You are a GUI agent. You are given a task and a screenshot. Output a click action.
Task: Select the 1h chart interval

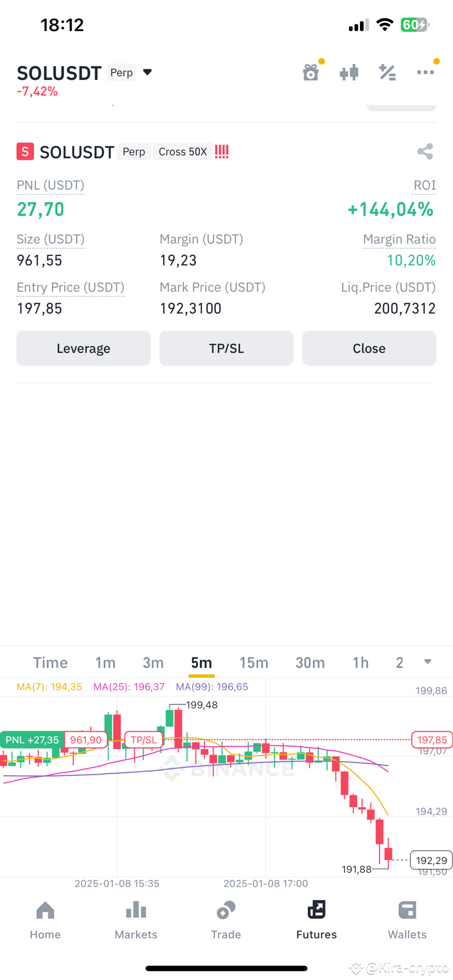[x=361, y=663]
